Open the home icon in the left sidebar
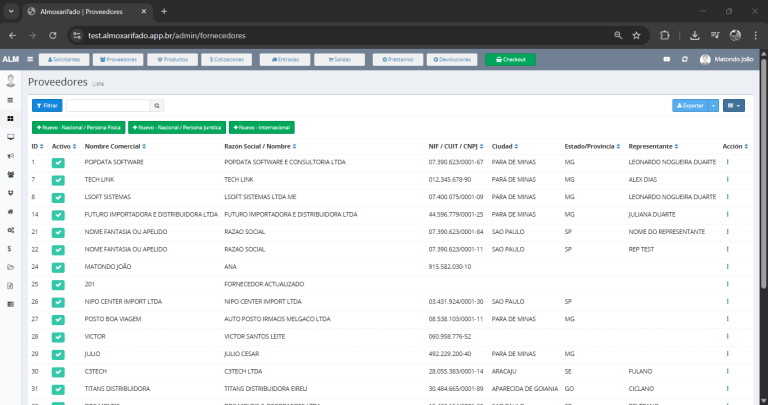768x405 pixels. (10, 212)
